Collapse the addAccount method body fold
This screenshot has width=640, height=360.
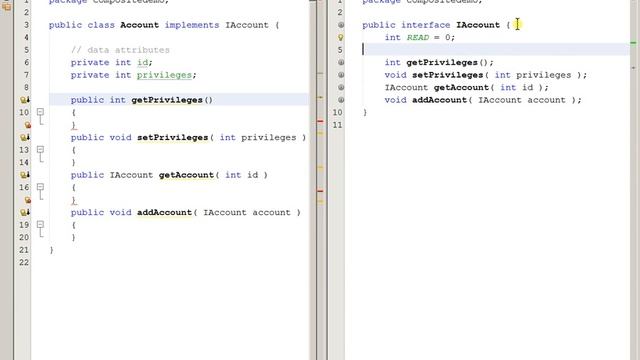click(40, 224)
